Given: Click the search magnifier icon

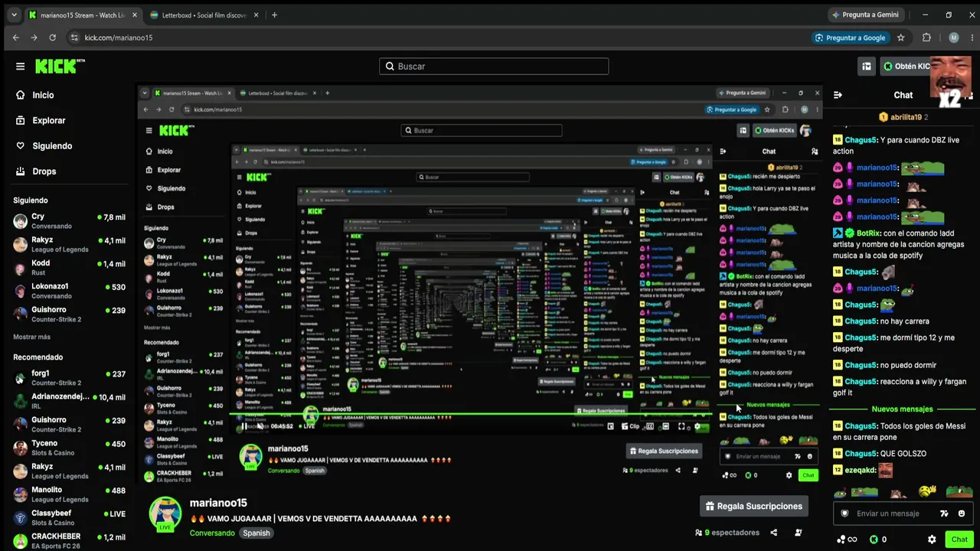Looking at the screenshot, I should tap(390, 67).
